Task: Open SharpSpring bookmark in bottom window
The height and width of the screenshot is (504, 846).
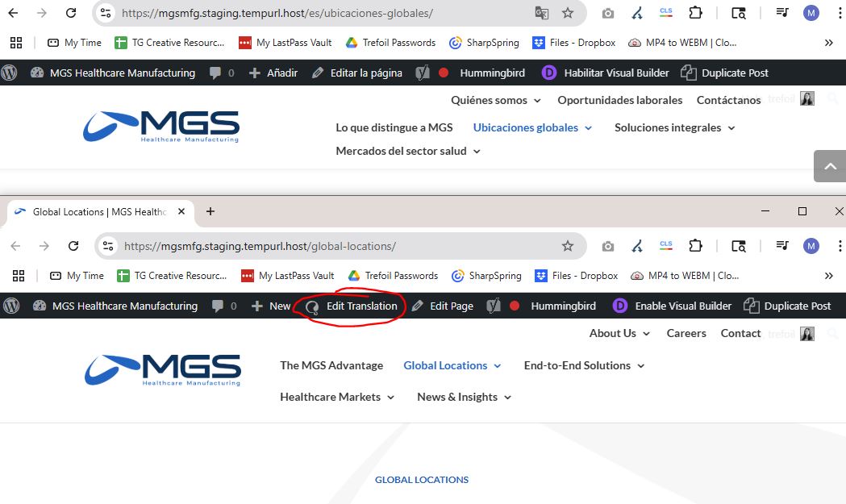Action: click(x=486, y=276)
